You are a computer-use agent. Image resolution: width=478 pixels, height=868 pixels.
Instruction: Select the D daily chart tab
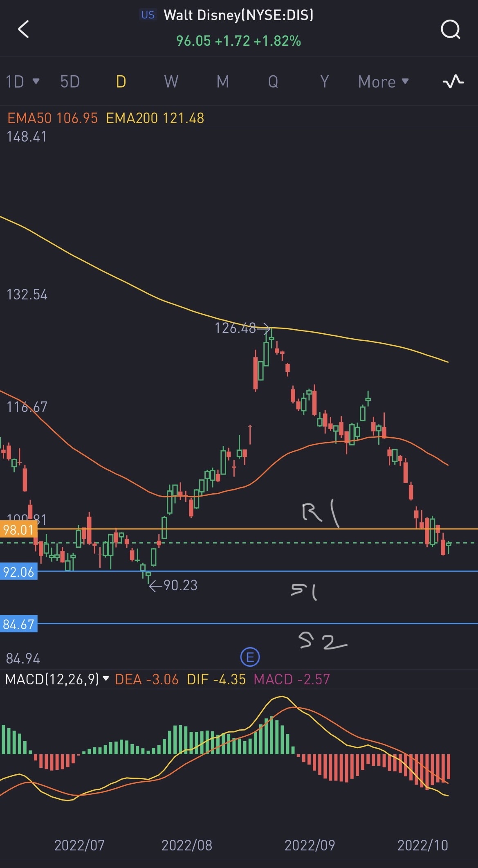tap(121, 82)
